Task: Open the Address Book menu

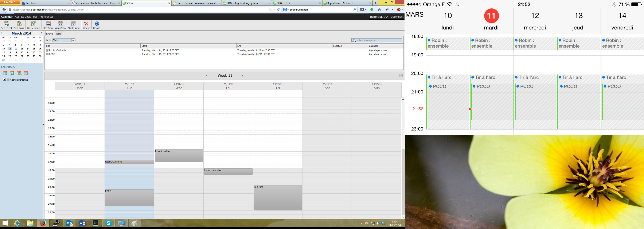Action: point(23,17)
